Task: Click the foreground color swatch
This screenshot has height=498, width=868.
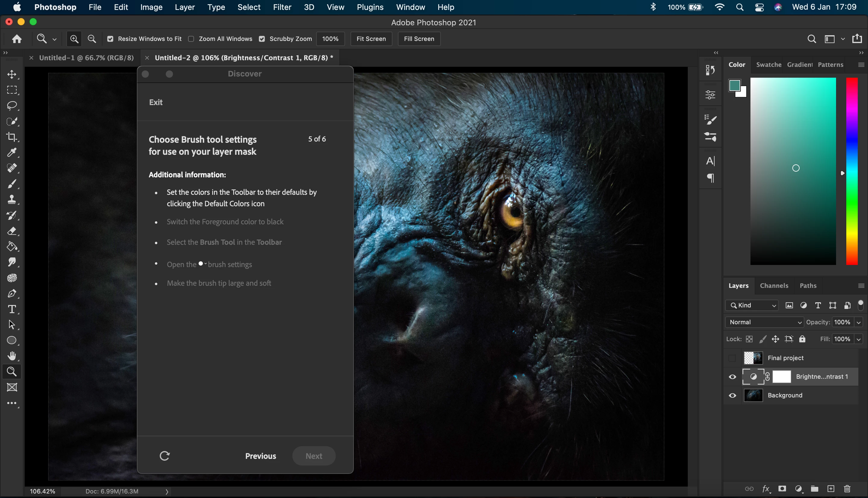Action: pos(734,85)
